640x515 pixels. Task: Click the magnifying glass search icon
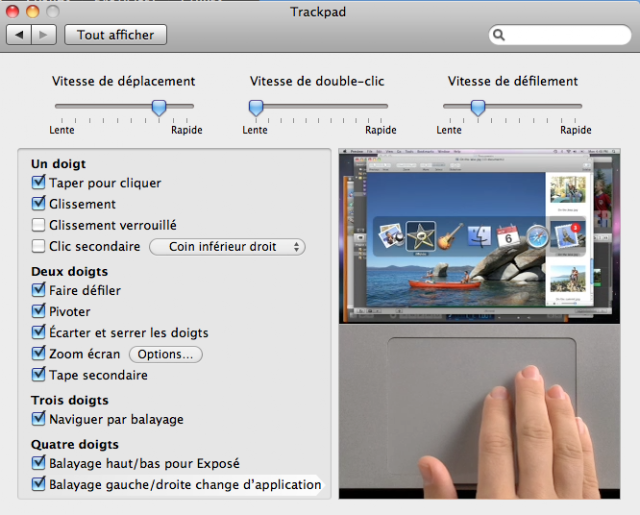point(499,35)
